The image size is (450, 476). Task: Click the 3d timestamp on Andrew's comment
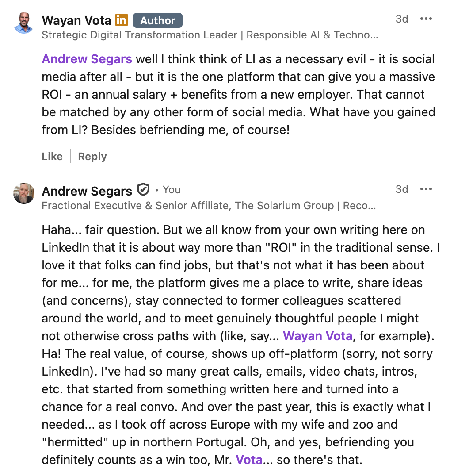pyautogui.click(x=402, y=189)
